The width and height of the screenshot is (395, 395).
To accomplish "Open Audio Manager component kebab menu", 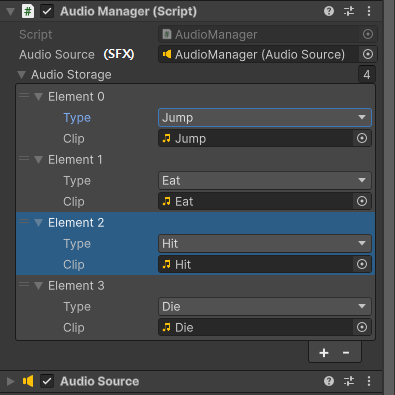I will pos(369,11).
